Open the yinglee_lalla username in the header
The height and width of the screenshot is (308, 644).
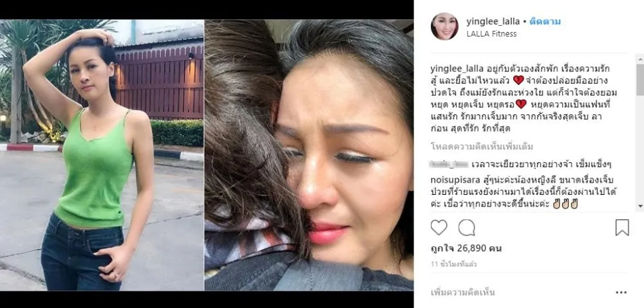pos(493,21)
